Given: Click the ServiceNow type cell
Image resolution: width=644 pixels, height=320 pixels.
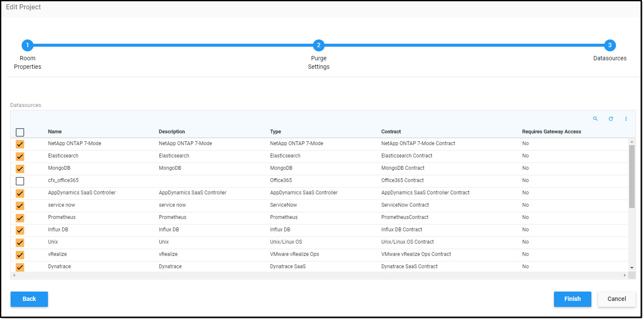Looking at the screenshot, I should coord(284,205).
